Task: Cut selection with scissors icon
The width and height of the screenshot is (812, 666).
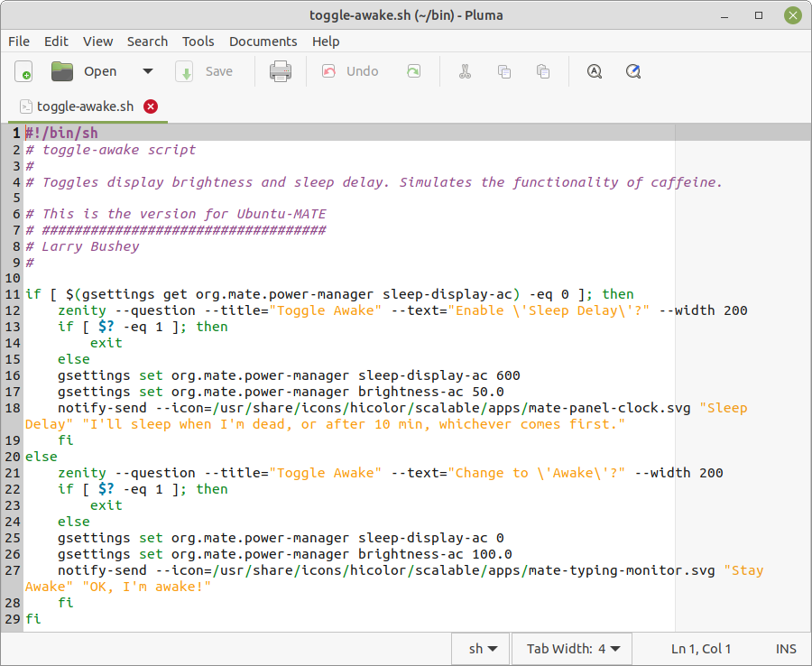Action: pyautogui.click(x=465, y=71)
